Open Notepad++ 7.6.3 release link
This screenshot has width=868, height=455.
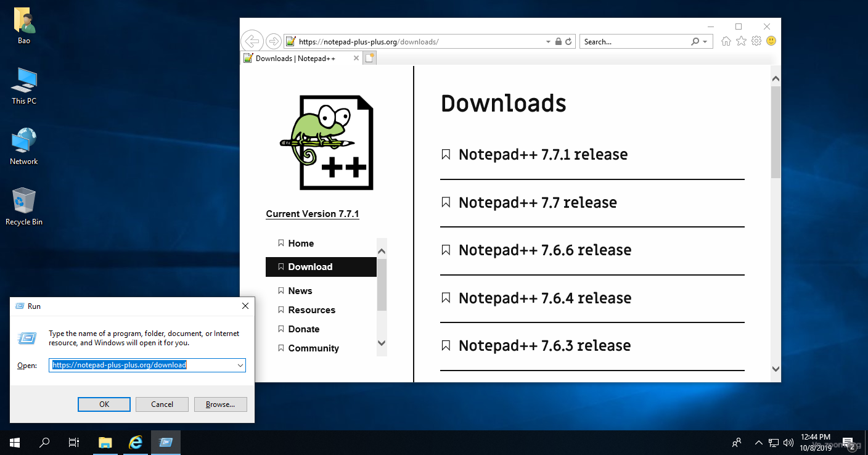pyautogui.click(x=544, y=345)
